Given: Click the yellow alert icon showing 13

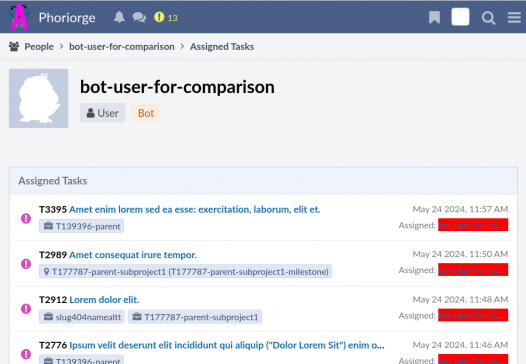Looking at the screenshot, I should [166, 17].
